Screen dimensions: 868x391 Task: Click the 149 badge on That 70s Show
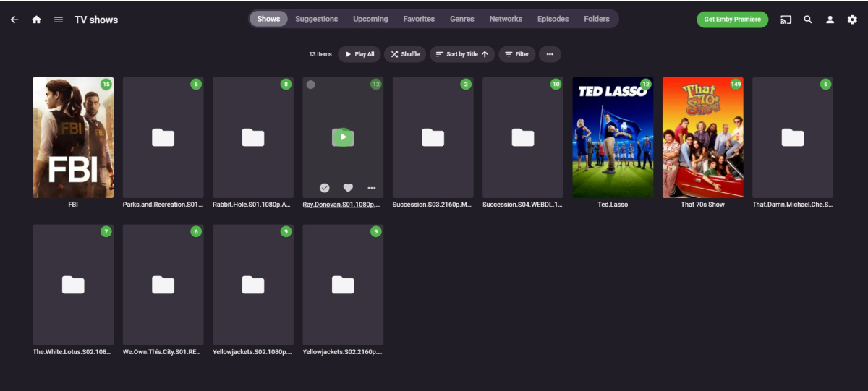tap(736, 85)
